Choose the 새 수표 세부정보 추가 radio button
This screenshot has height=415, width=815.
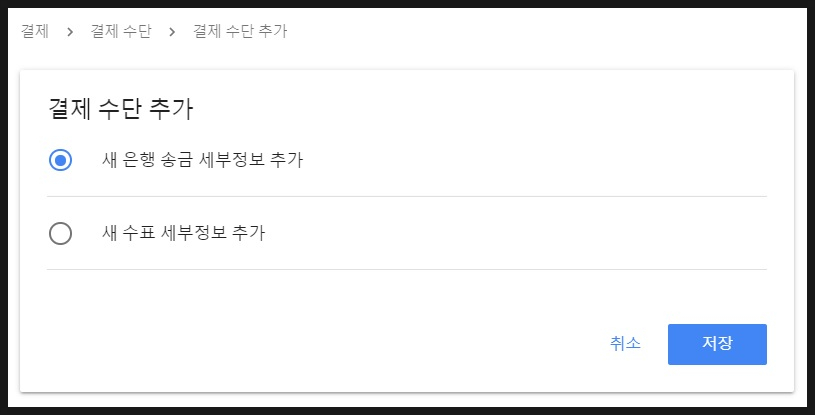pyautogui.click(x=60, y=234)
